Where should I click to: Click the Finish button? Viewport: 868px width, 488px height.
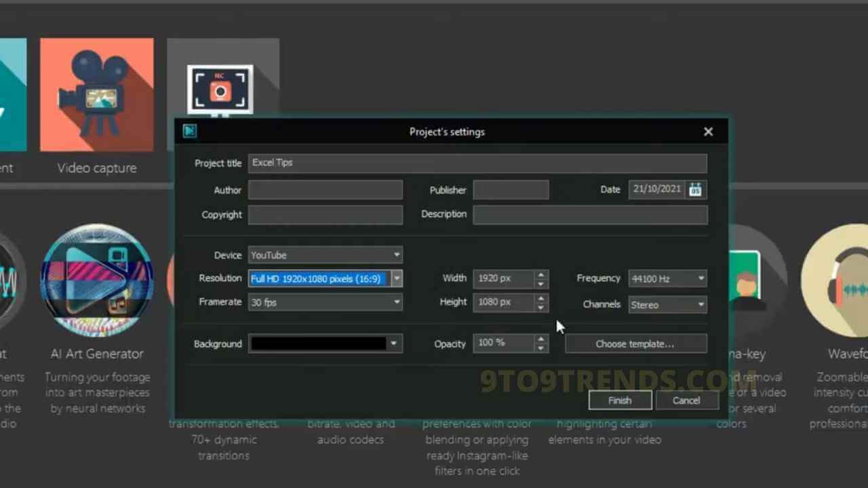click(x=620, y=400)
